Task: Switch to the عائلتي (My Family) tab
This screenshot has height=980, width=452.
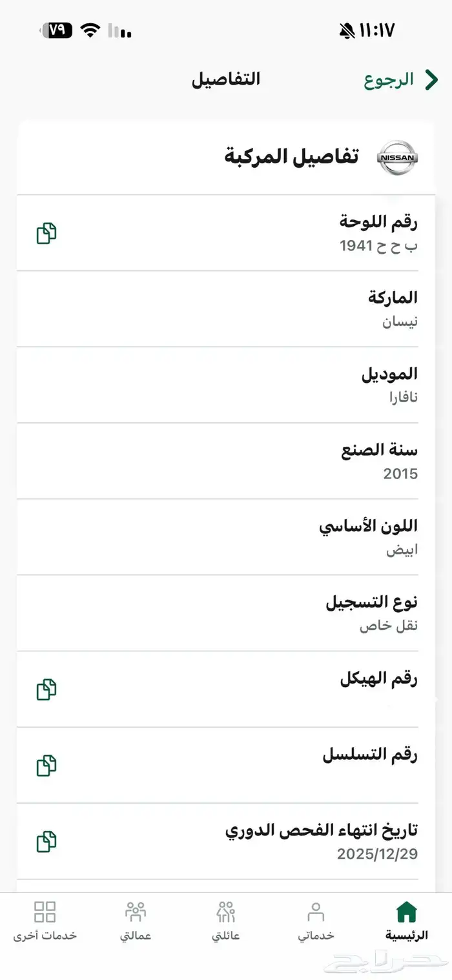Action: click(x=226, y=921)
